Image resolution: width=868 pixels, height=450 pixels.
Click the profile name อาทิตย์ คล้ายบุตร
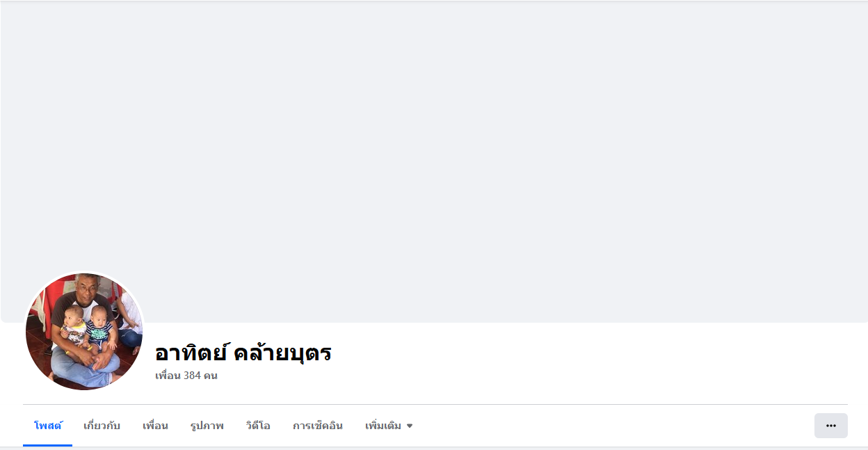tap(243, 353)
